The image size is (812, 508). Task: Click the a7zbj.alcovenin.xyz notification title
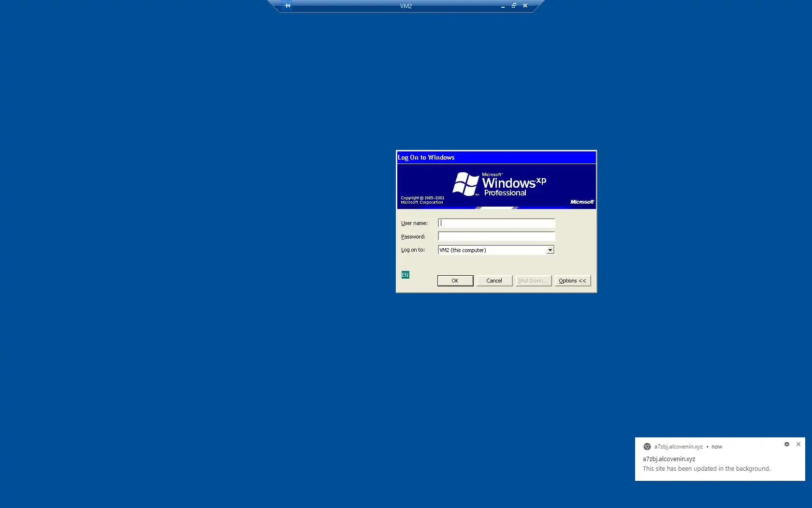pyautogui.click(x=669, y=459)
